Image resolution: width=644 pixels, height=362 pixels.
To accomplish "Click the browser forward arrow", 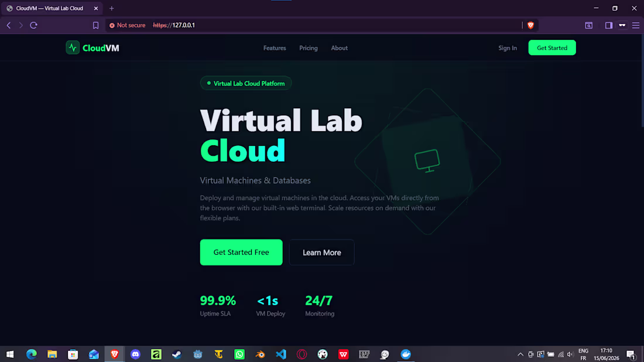I will point(20,25).
